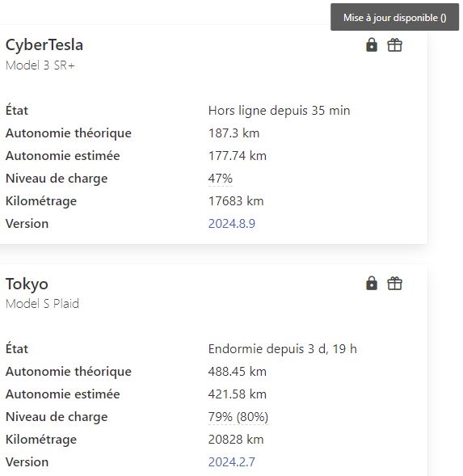Click CyberTesla's 'Autonomie théorique' label

point(69,133)
